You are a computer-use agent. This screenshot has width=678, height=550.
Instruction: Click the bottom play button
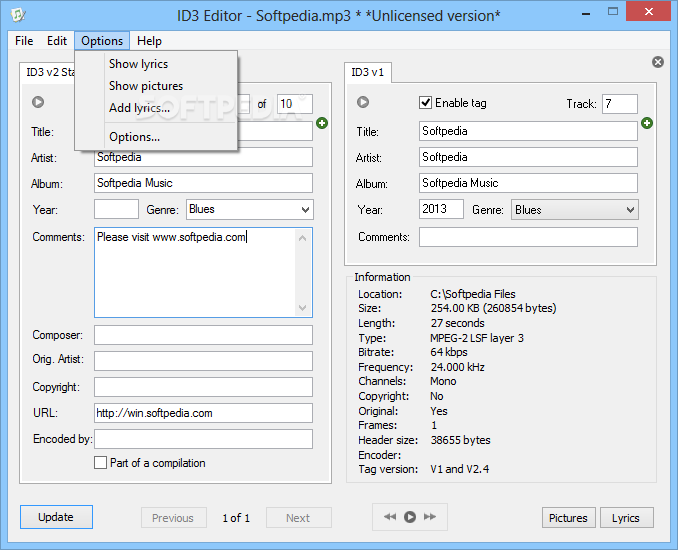[x=409, y=517]
